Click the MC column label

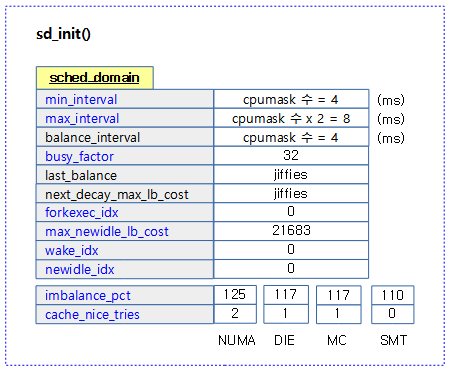click(337, 340)
